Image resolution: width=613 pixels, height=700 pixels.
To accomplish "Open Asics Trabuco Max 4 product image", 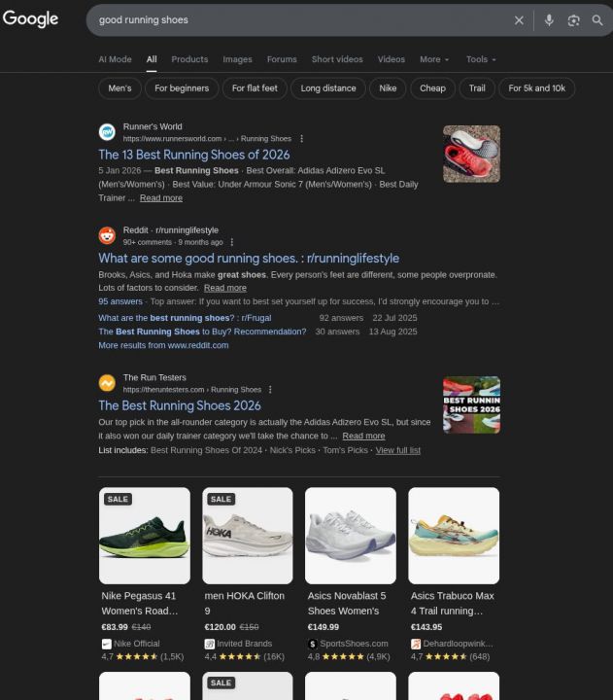I will pos(454,536).
